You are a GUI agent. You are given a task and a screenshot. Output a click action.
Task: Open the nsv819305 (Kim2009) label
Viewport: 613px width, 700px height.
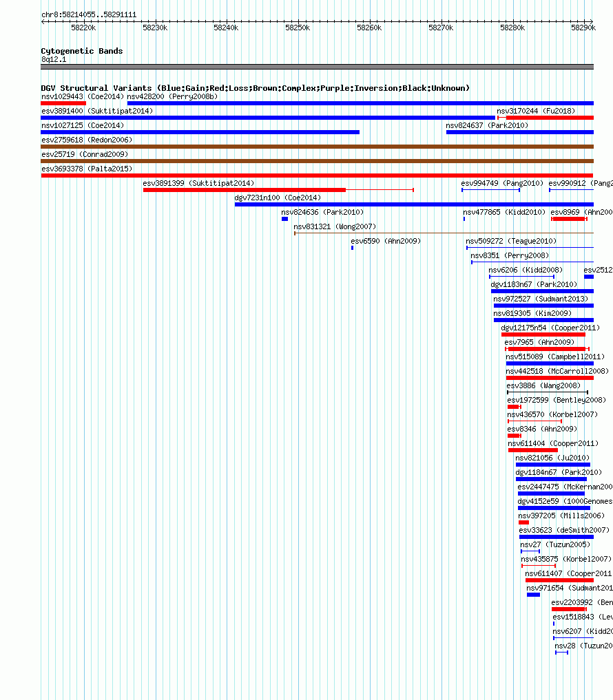pos(532,313)
